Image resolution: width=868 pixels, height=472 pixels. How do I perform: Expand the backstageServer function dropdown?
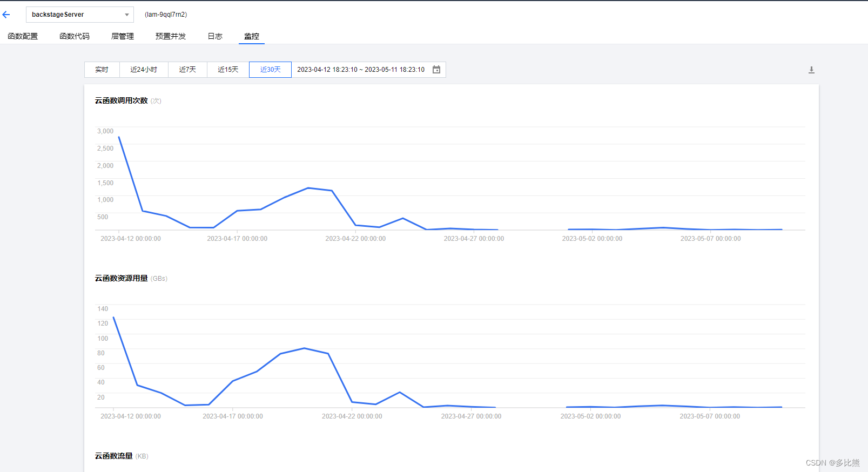[80, 15]
